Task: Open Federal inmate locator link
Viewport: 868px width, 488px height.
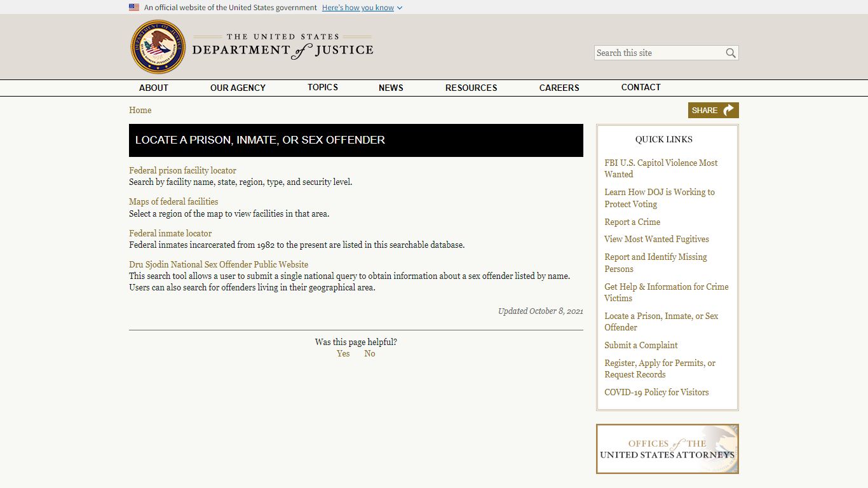Action: [170, 233]
